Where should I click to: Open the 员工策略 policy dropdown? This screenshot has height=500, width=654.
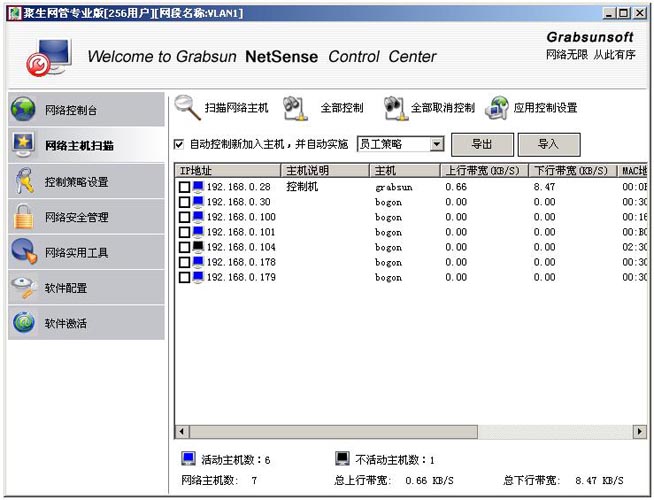(x=436, y=144)
